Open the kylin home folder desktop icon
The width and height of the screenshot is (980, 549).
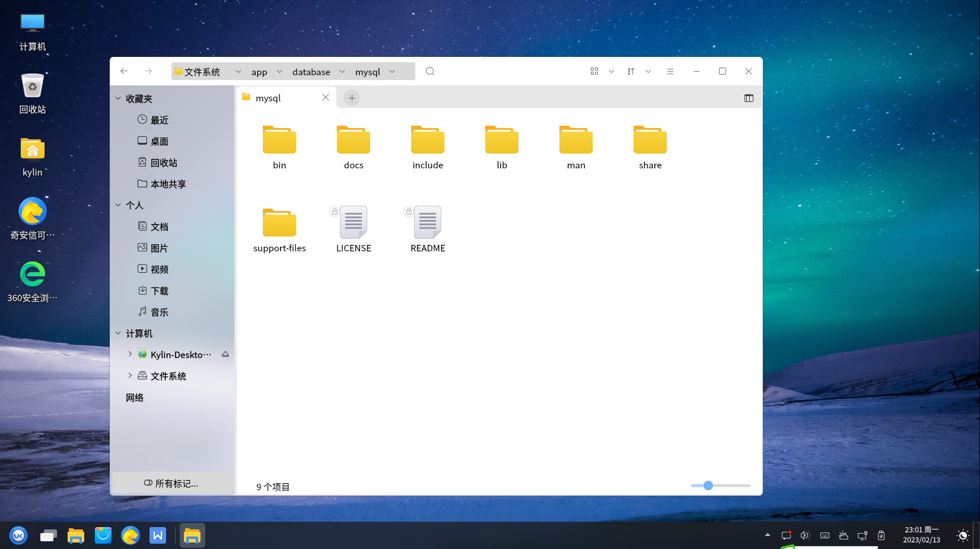(x=33, y=157)
